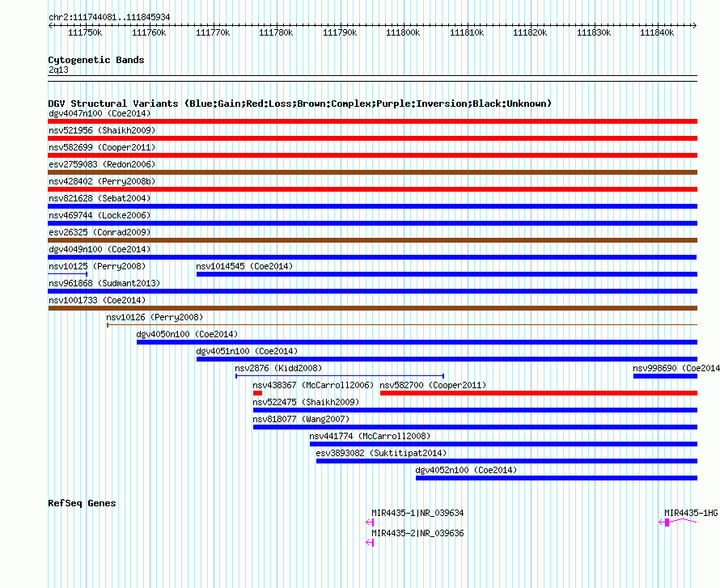The height and width of the screenshot is (588, 720).
Task: Click the 111770k ruler tick label
Action: [213, 32]
